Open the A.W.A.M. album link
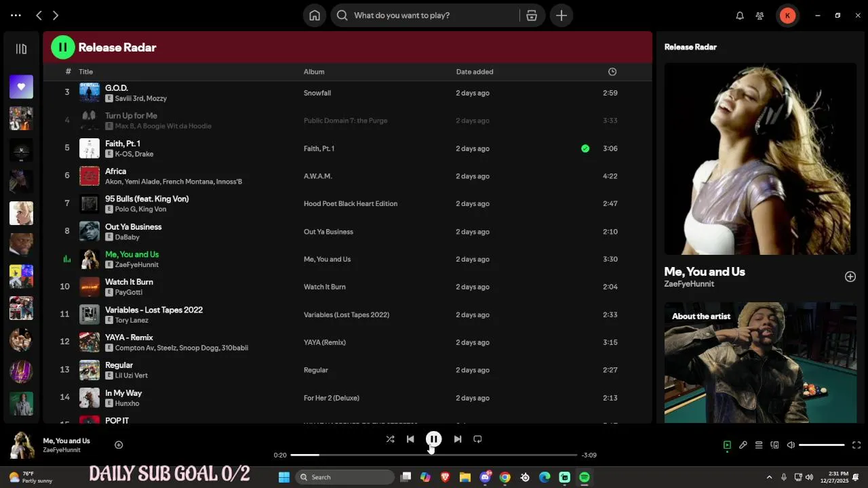 tap(318, 176)
